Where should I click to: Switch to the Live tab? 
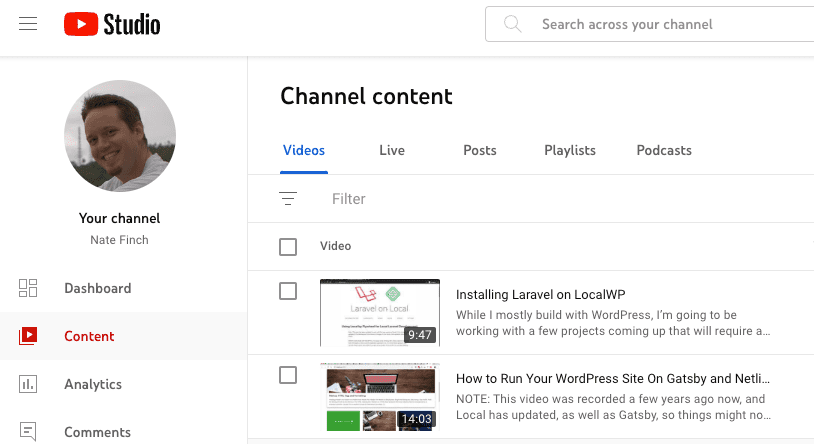392,151
